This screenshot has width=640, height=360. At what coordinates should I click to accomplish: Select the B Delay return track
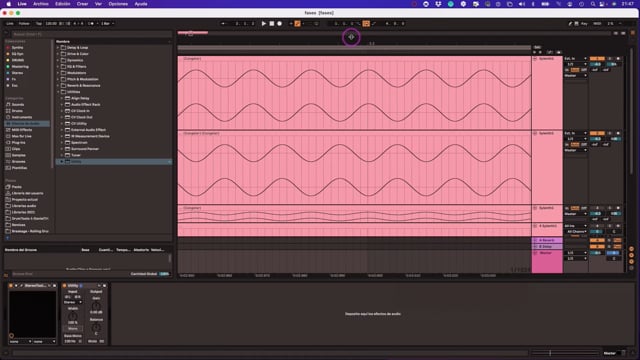[x=547, y=247]
